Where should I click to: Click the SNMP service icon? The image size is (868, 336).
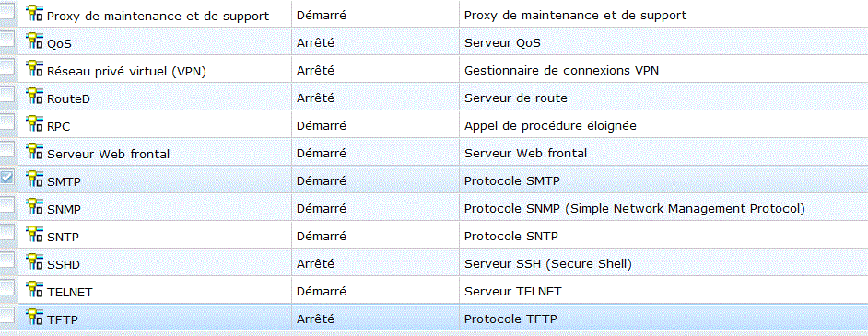point(35,205)
